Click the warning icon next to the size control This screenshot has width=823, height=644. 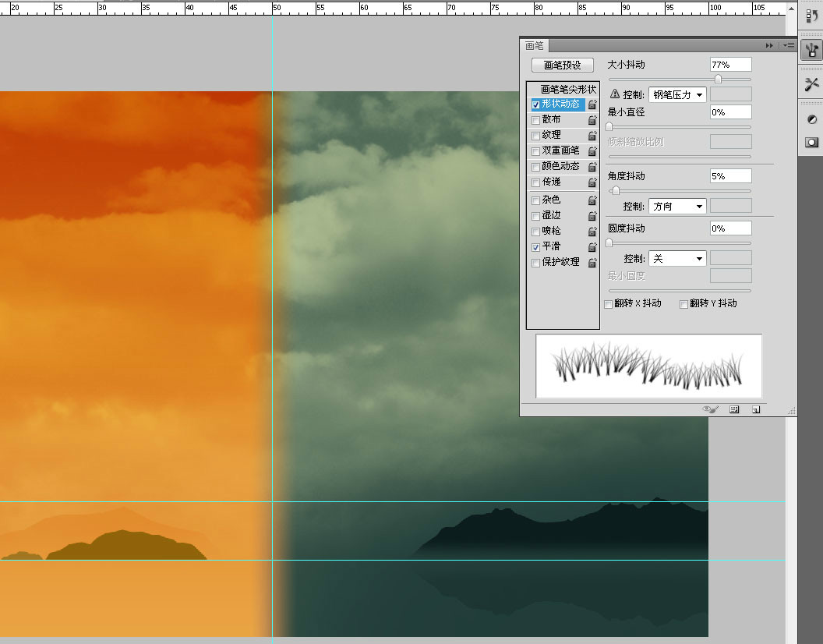(x=615, y=94)
